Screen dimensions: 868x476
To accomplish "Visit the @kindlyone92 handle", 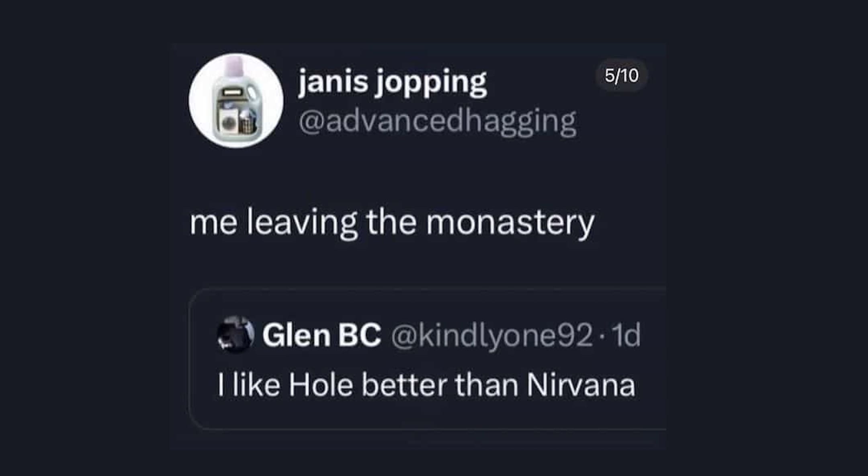I will click(x=491, y=335).
